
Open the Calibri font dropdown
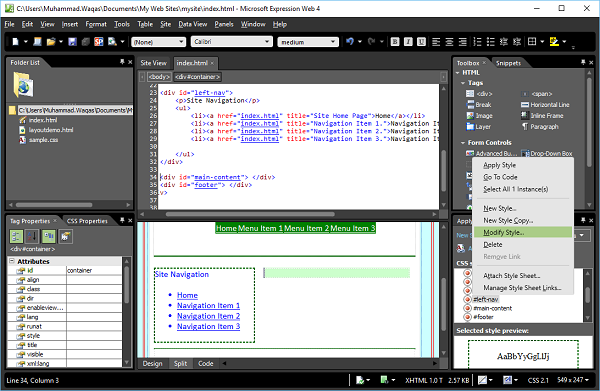pyautogui.click(x=232, y=42)
